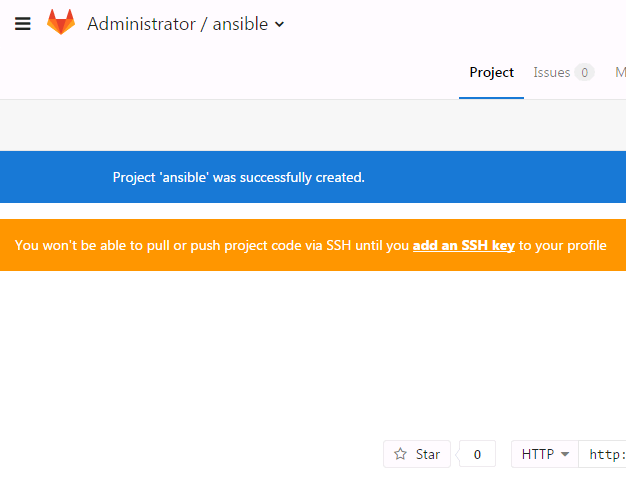Click the GitLab fox logo
Viewport: 626px width, 478px height.
coord(61,23)
